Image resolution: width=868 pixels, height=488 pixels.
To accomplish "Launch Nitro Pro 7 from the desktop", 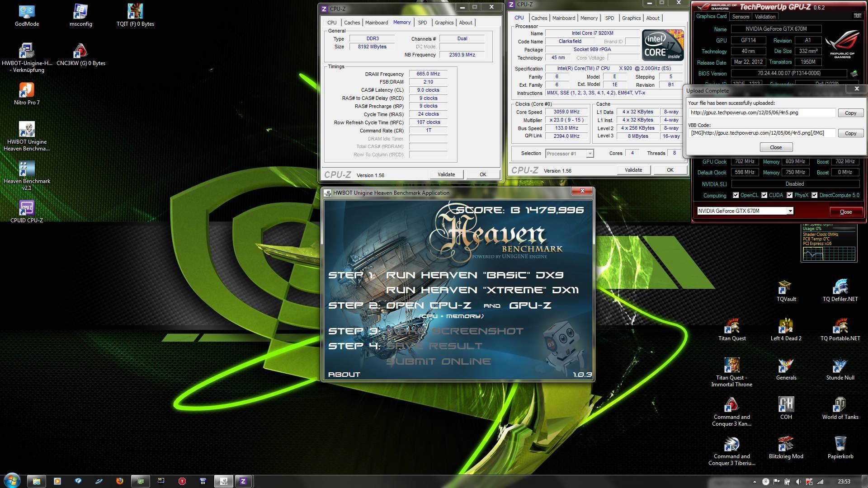I will coord(27,94).
